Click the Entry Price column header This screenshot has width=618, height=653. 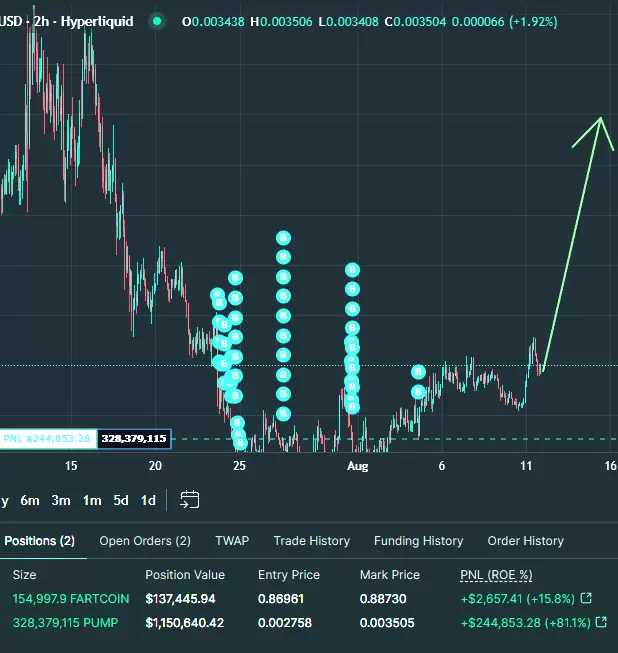289,575
